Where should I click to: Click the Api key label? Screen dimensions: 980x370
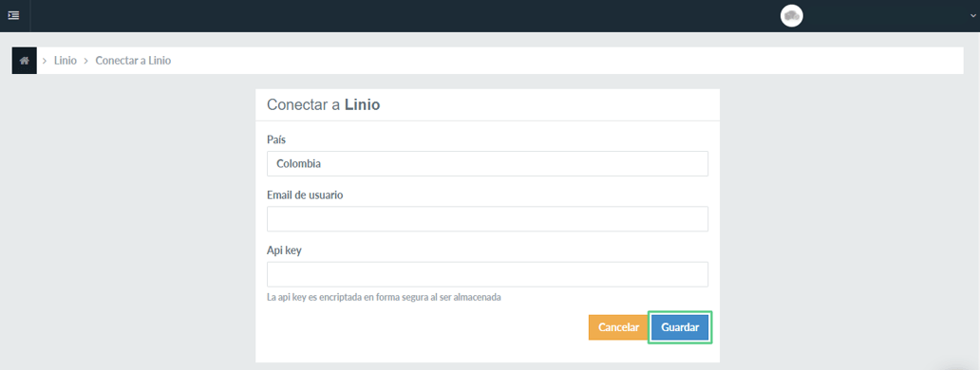pos(284,250)
